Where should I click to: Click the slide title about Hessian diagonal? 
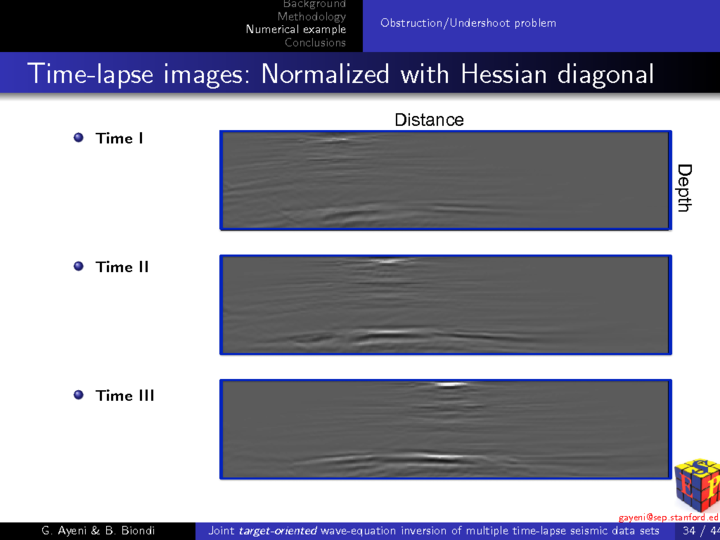[x=341, y=74]
